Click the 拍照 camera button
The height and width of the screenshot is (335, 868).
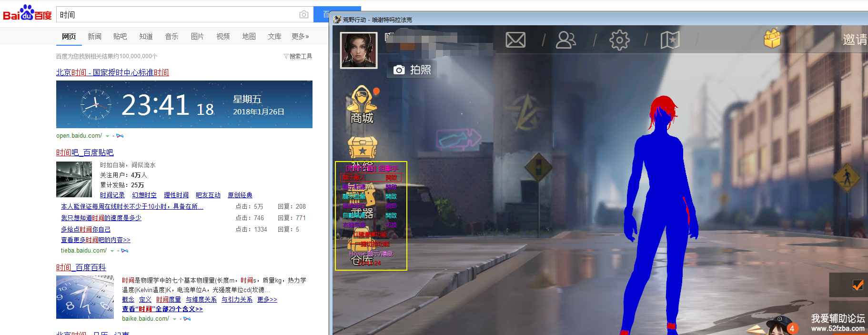(412, 70)
